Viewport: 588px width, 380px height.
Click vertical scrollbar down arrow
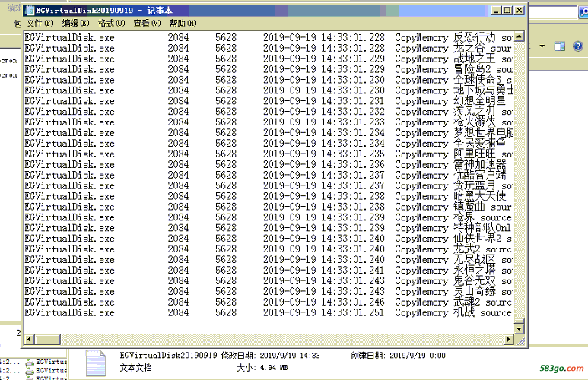tap(519, 328)
